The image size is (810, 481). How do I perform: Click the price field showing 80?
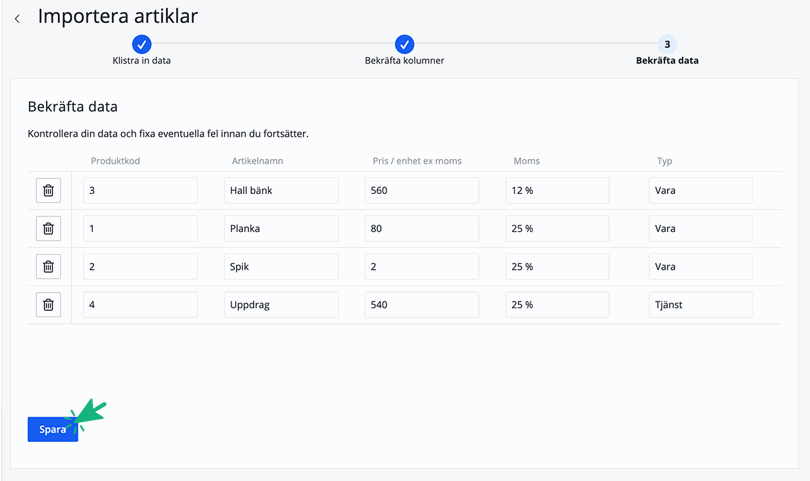click(x=421, y=229)
